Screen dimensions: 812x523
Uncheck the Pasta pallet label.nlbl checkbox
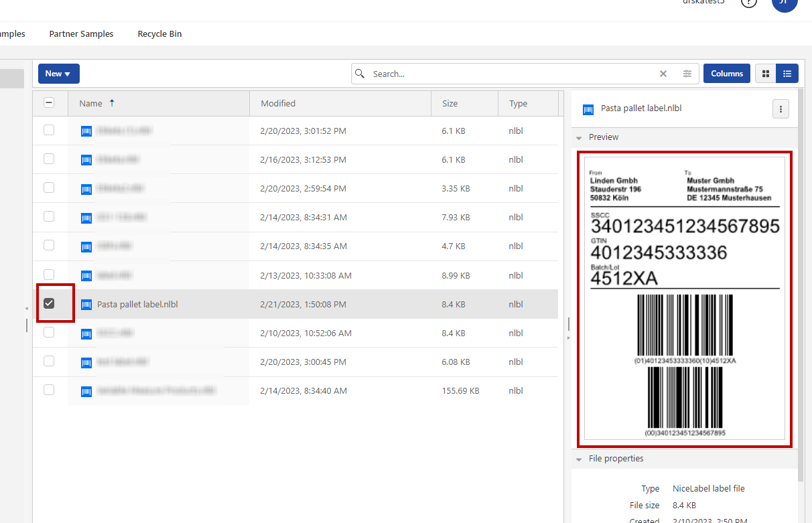49,303
